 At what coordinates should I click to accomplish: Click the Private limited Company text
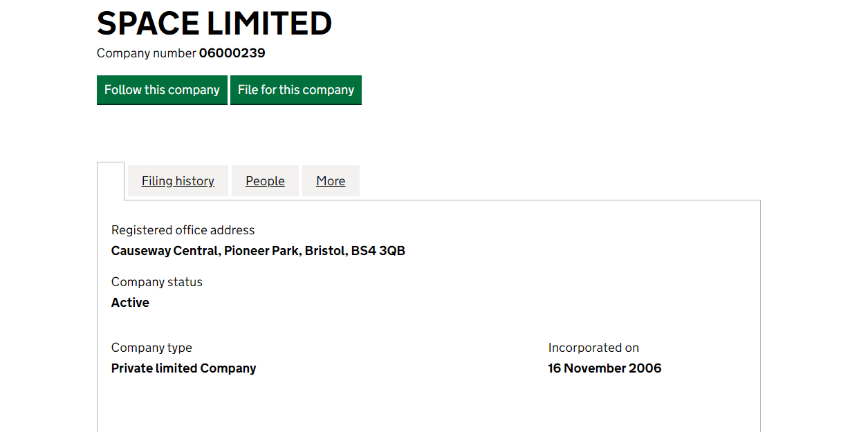183,368
